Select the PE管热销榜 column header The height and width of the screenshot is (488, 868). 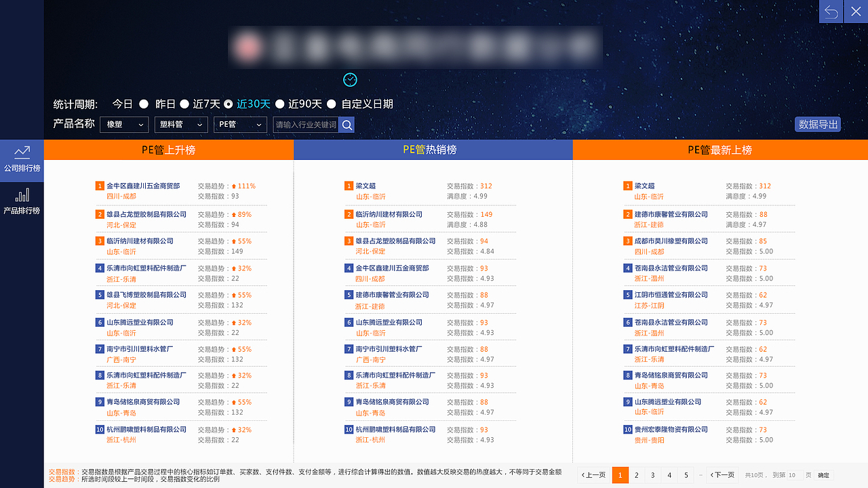tap(433, 150)
